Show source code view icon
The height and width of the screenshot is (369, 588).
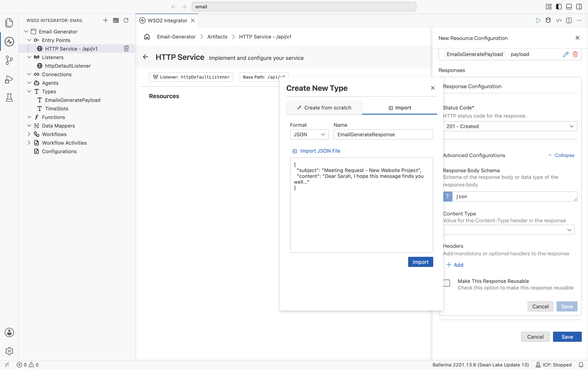pos(559,20)
